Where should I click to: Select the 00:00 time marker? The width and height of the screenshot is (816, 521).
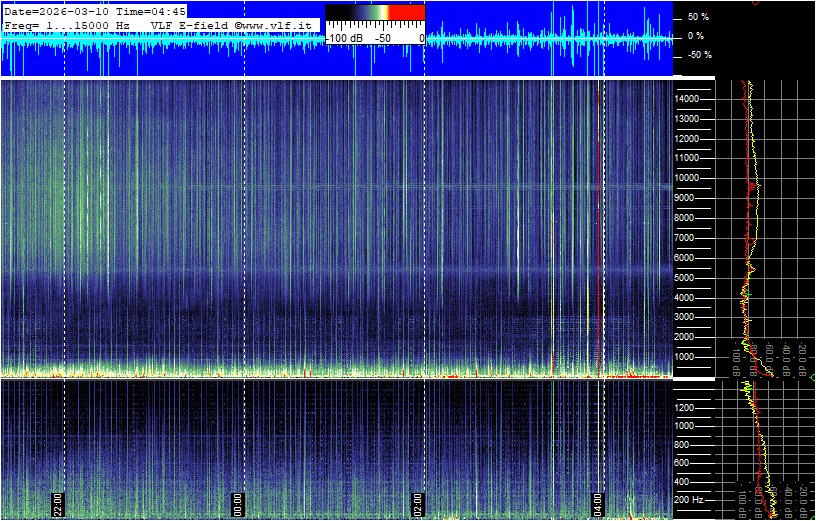pos(238,503)
